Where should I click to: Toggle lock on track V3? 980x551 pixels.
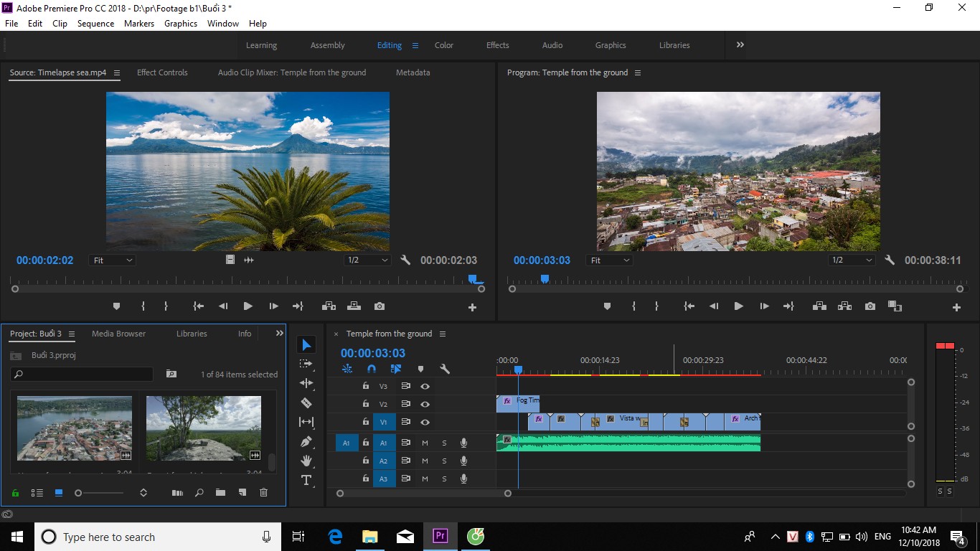(x=365, y=386)
